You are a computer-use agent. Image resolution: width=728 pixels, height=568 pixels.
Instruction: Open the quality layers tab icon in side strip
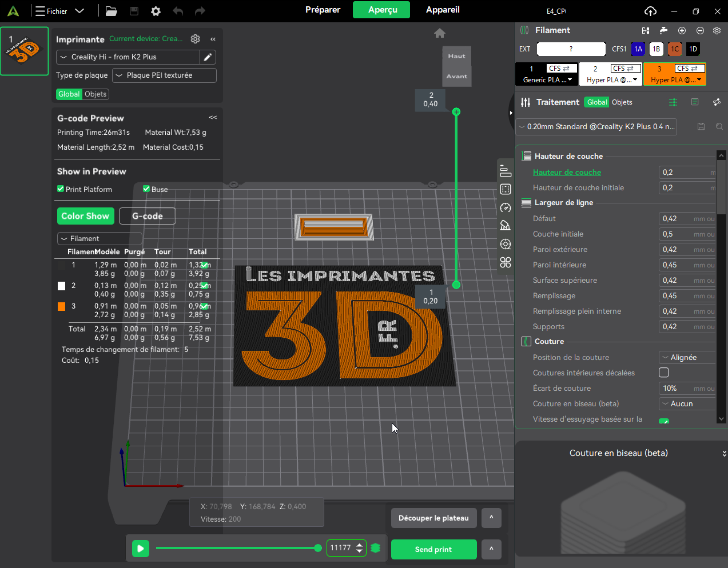506,171
